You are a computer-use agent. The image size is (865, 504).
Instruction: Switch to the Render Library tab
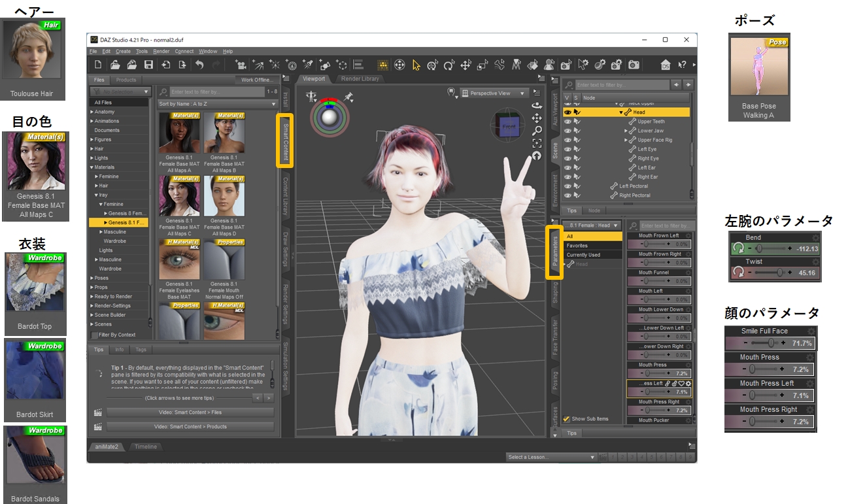(360, 79)
